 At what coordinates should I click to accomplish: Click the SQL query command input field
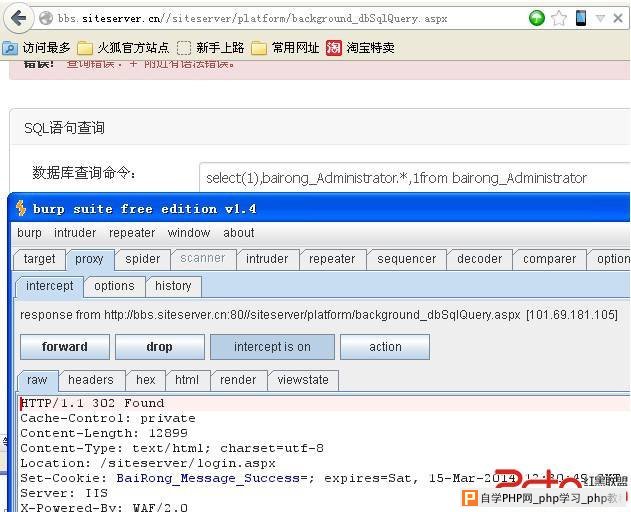tap(414, 178)
